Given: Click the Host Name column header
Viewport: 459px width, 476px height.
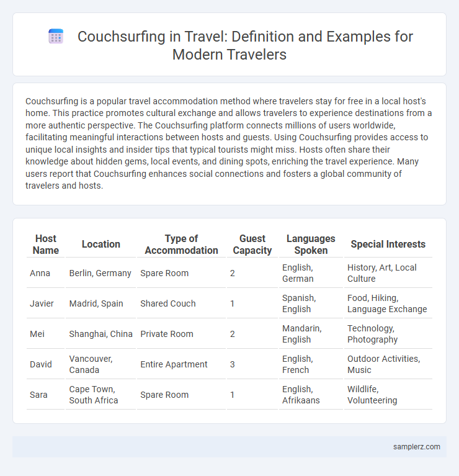Looking at the screenshot, I should tap(46, 245).
